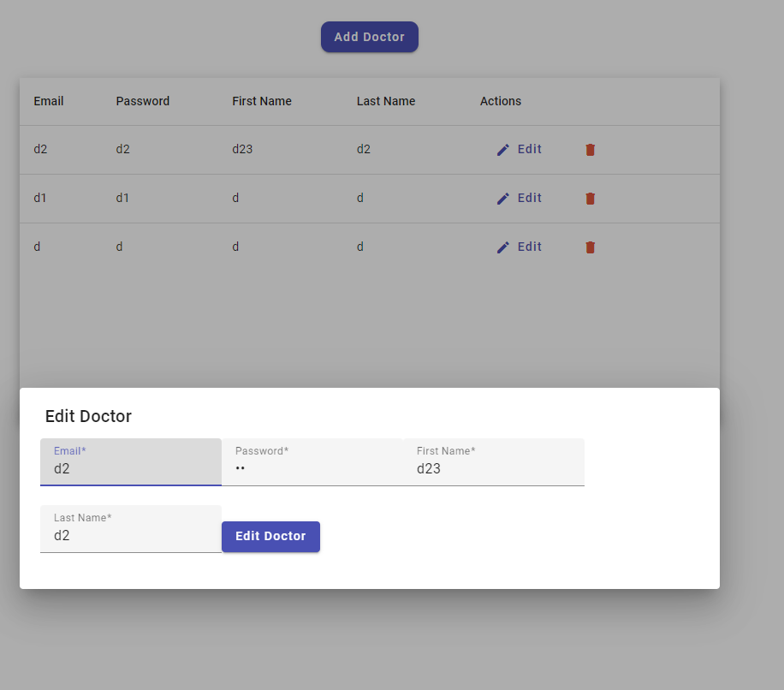Click the Email input field showing d2
The image size is (784, 690).
[x=130, y=468]
